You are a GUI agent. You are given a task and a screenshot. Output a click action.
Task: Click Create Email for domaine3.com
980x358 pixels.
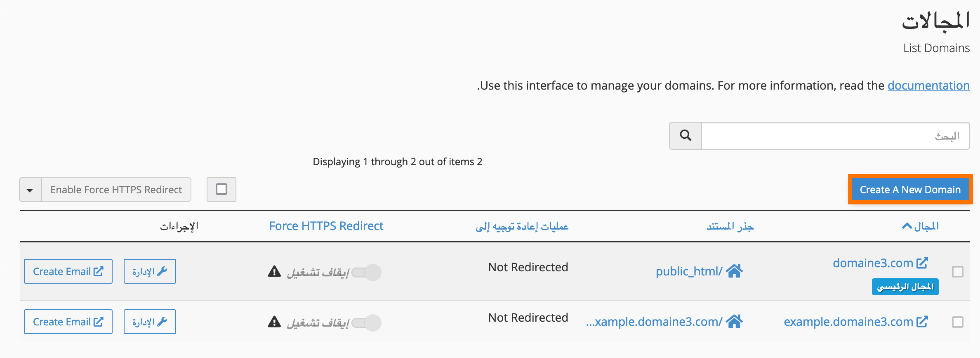tap(68, 271)
